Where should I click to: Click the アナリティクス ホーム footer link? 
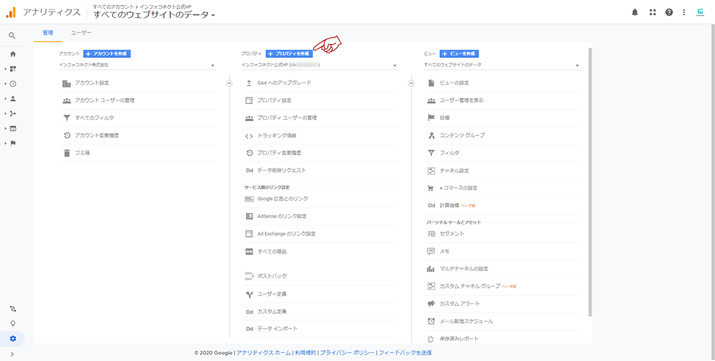pyautogui.click(x=263, y=353)
